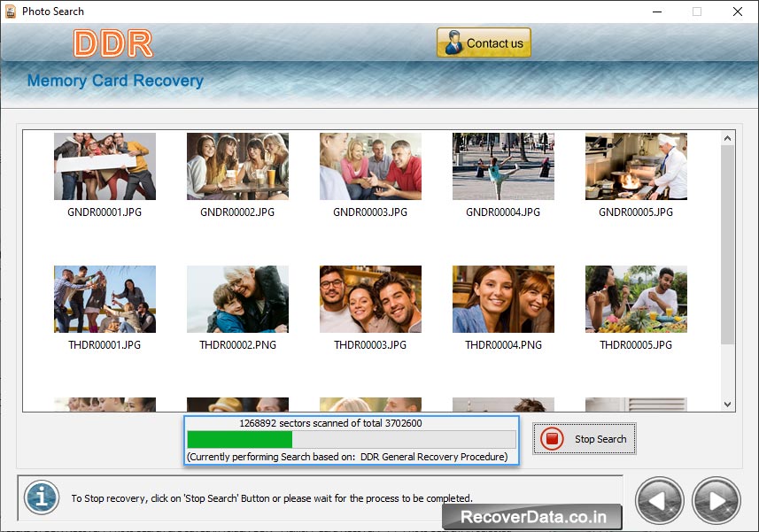The width and height of the screenshot is (759, 532).
Task: Close the Photo Search window
Action: (737, 12)
